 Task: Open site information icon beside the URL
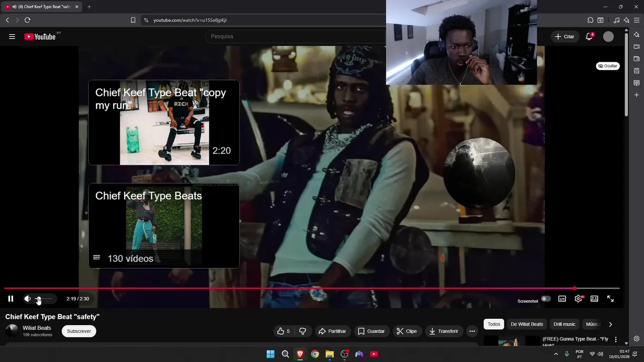pos(146,20)
